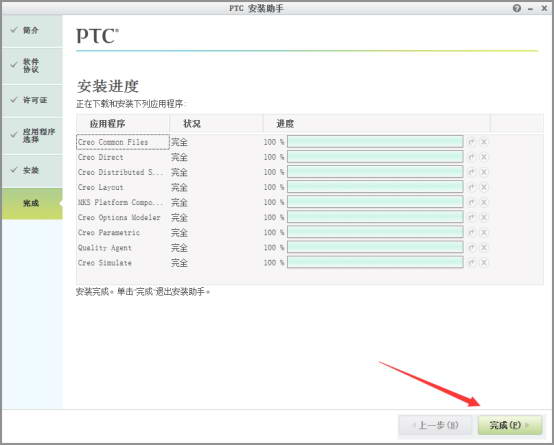The image size is (554, 446).
Task: Select the Creo Common Files row
Action: [283, 142]
